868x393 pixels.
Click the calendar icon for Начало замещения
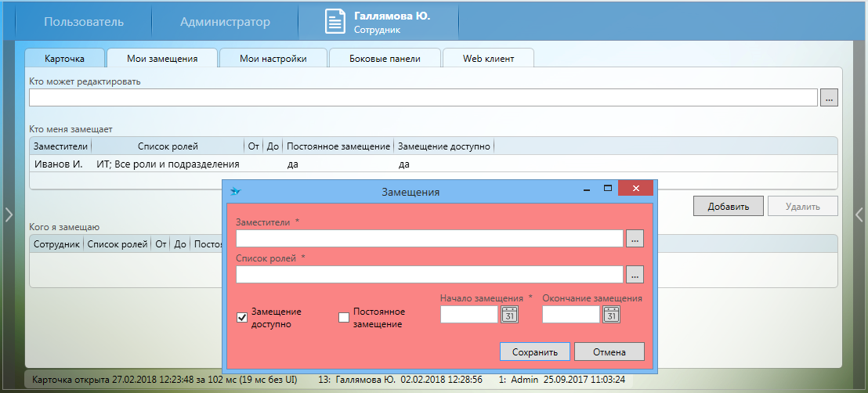(x=509, y=315)
